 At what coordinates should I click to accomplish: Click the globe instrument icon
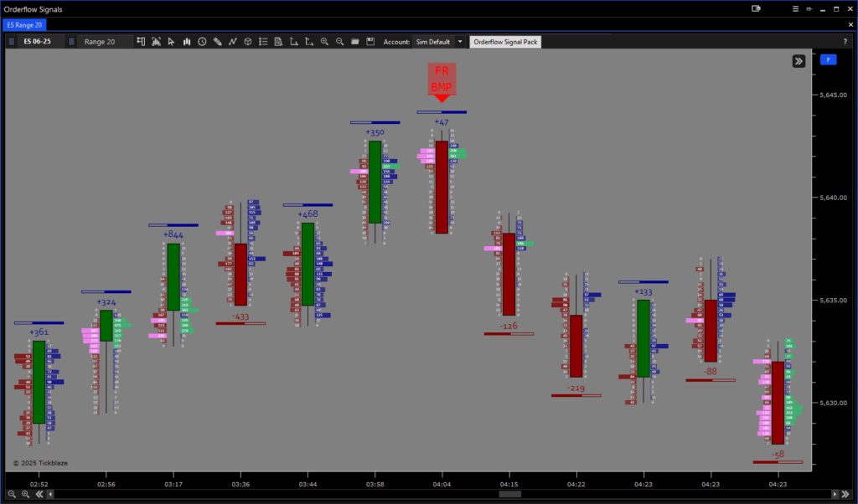click(246, 41)
